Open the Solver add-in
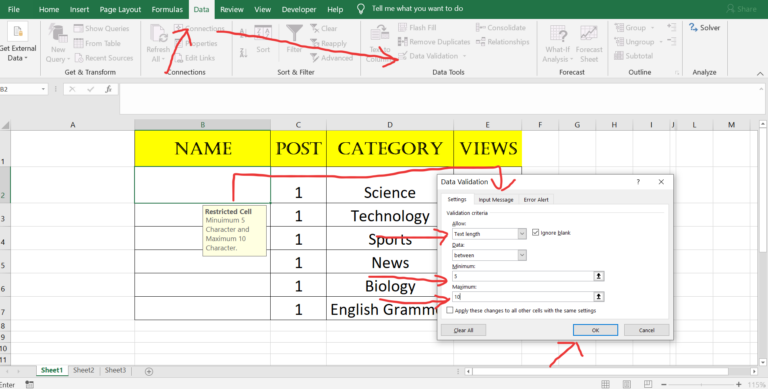768x389 pixels. (704, 28)
